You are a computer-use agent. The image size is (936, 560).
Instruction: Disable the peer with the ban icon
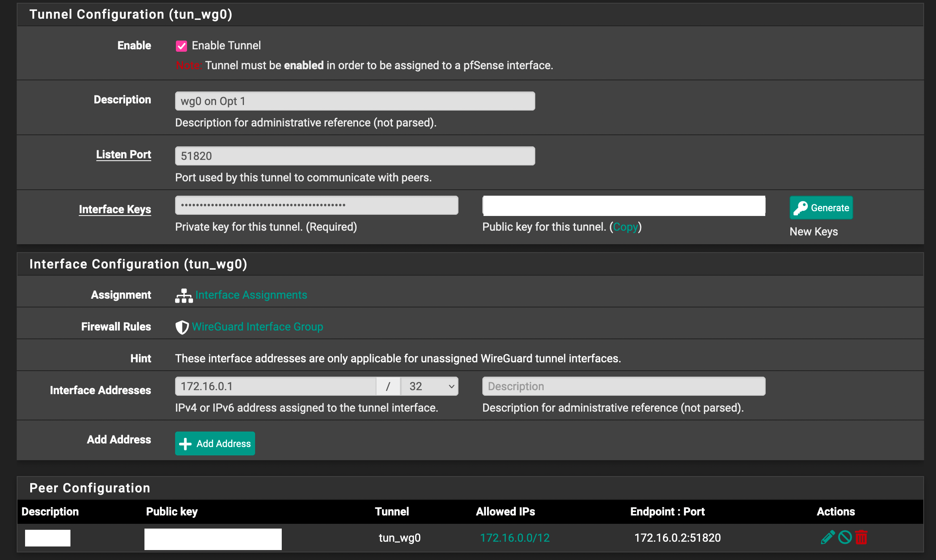845,537
